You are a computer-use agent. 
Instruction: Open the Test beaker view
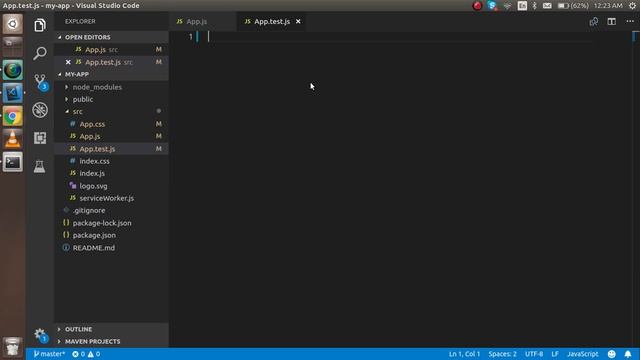(40, 166)
